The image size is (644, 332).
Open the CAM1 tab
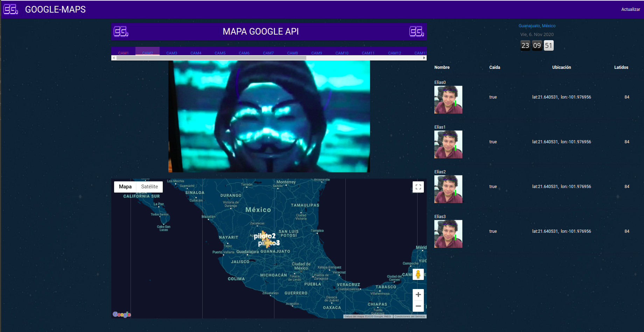coord(123,51)
